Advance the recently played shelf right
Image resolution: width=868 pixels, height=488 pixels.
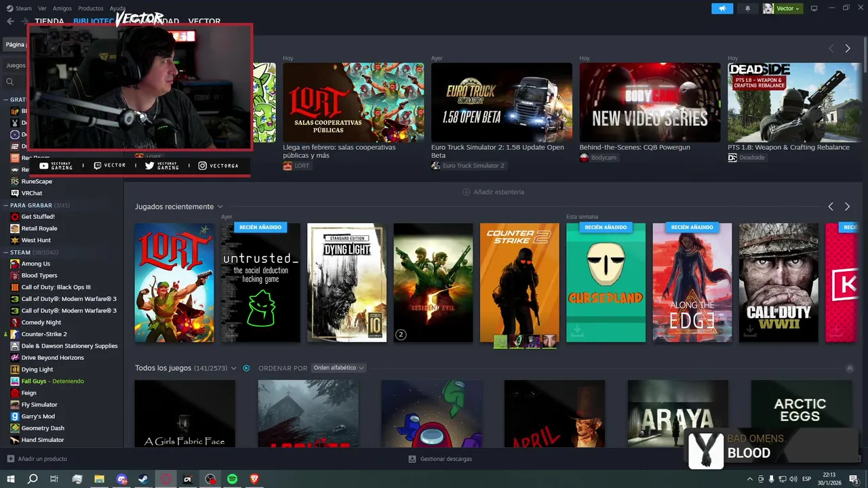tap(847, 206)
